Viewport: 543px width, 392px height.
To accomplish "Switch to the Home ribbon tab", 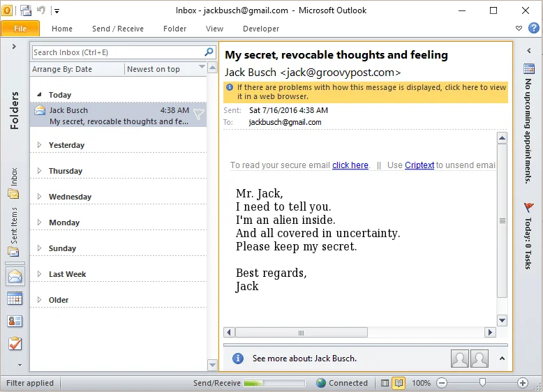I will tap(62, 29).
